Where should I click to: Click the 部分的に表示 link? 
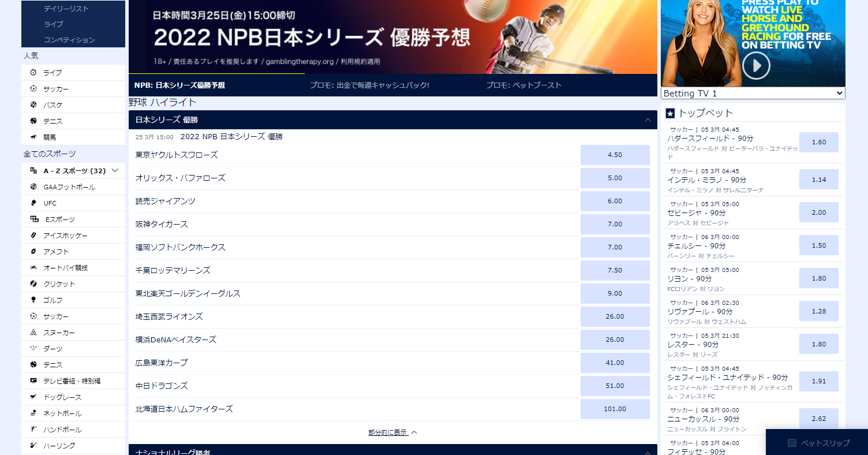(388, 432)
